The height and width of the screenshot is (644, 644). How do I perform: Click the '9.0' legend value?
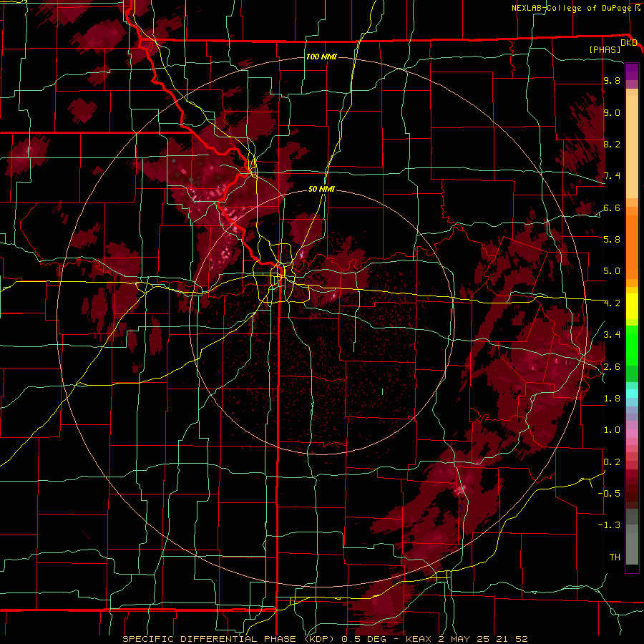coord(612,112)
